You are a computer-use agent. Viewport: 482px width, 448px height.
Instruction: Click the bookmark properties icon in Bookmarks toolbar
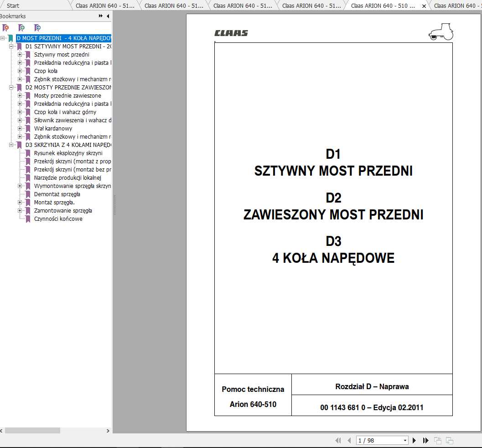37,28
